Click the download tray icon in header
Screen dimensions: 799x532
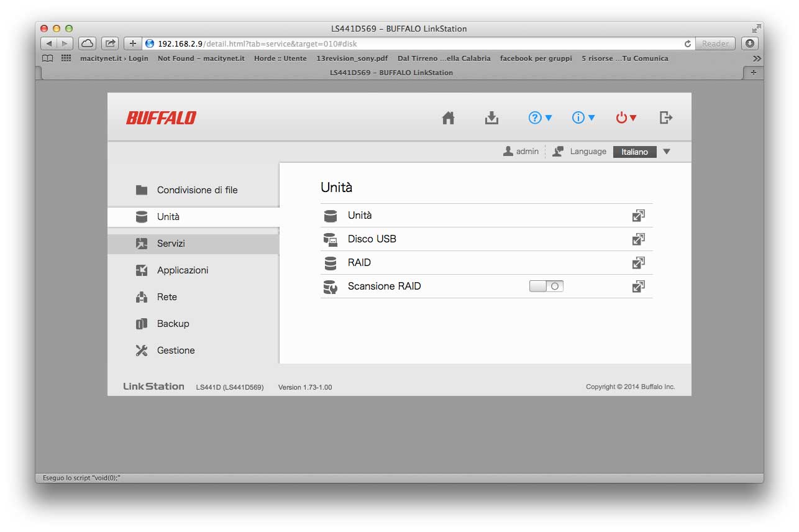tap(491, 117)
